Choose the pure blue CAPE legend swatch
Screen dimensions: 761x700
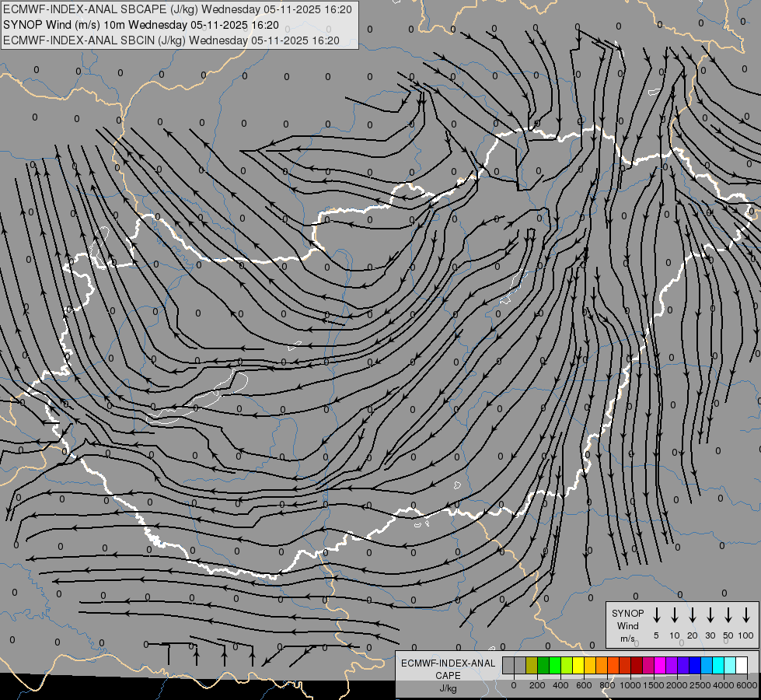(695, 665)
